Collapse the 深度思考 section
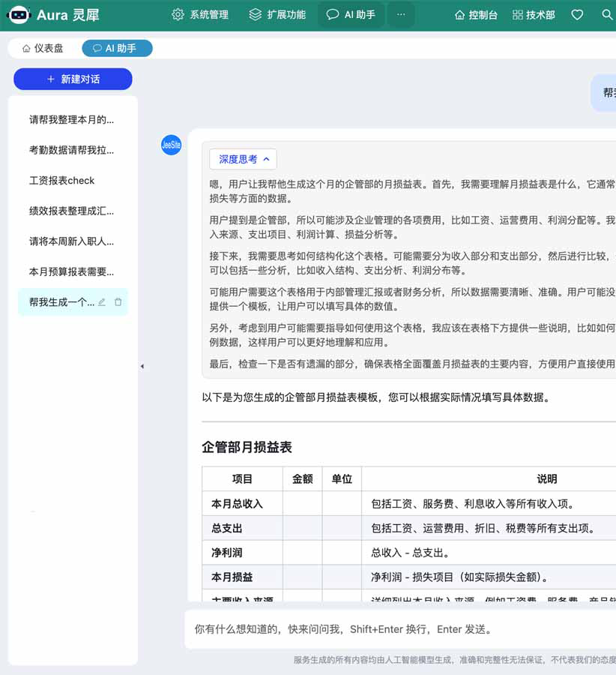 coord(243,159)
